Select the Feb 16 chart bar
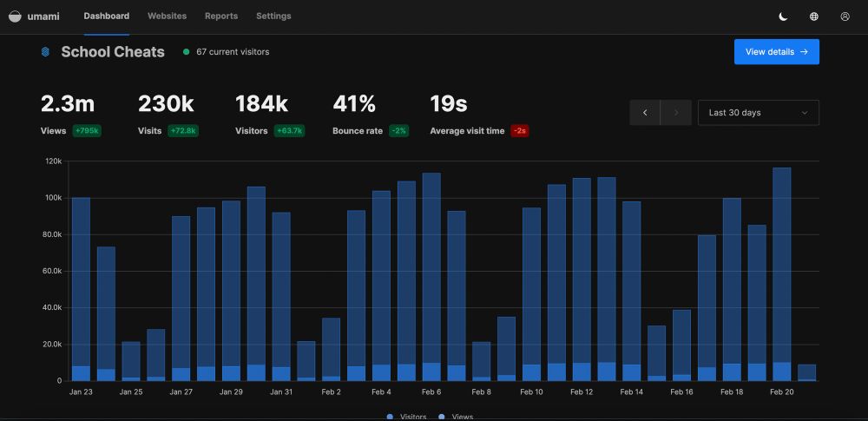The image size is (868, 421). pyautogui.click(x=681, y=345)
